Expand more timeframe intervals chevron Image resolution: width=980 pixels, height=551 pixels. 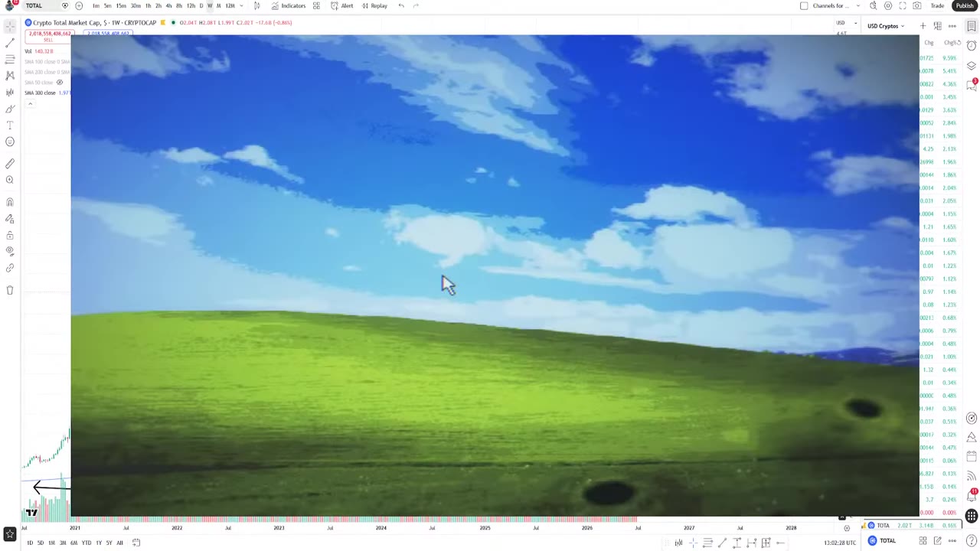pos(242,6)
